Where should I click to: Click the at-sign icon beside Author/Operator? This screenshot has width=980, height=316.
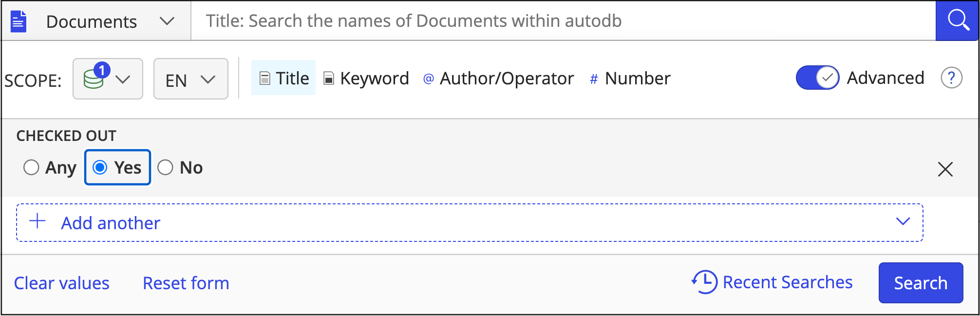pos(428,79)
